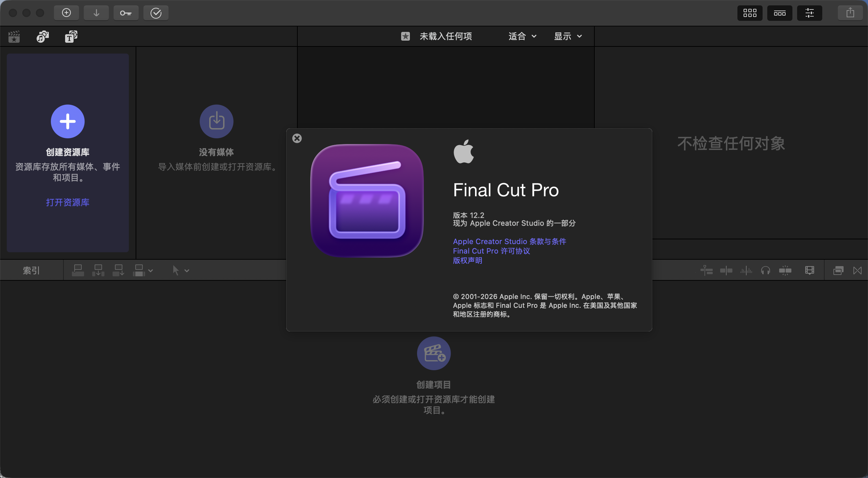Click the share export icon

click(850, 13)
